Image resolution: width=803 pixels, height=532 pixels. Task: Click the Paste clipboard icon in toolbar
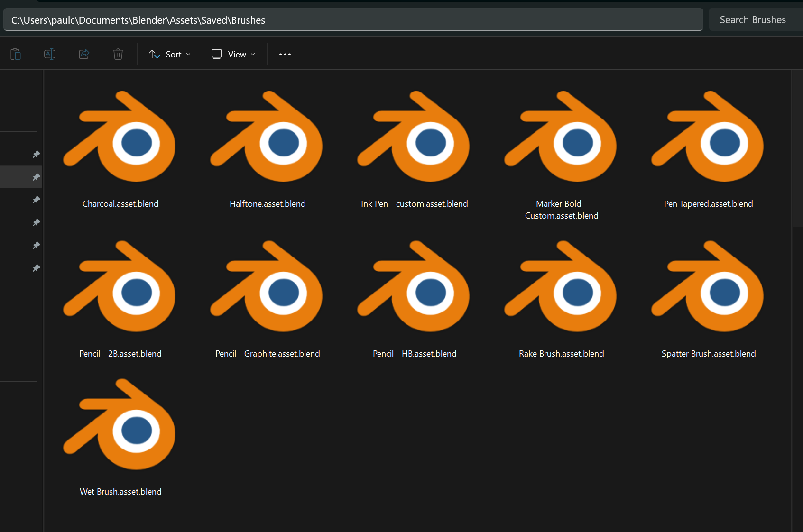tap(16, 54)
